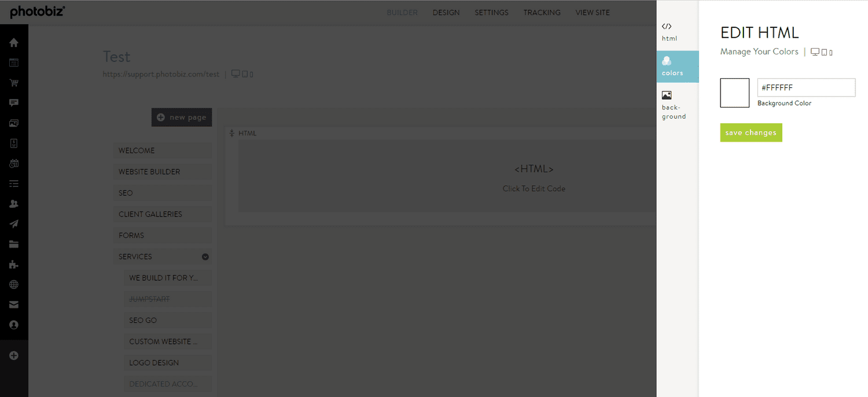The height and width of the screenshot is (397, 868).
Task: Open the Home dashboard from the sidebar
Action: [14, 42]
